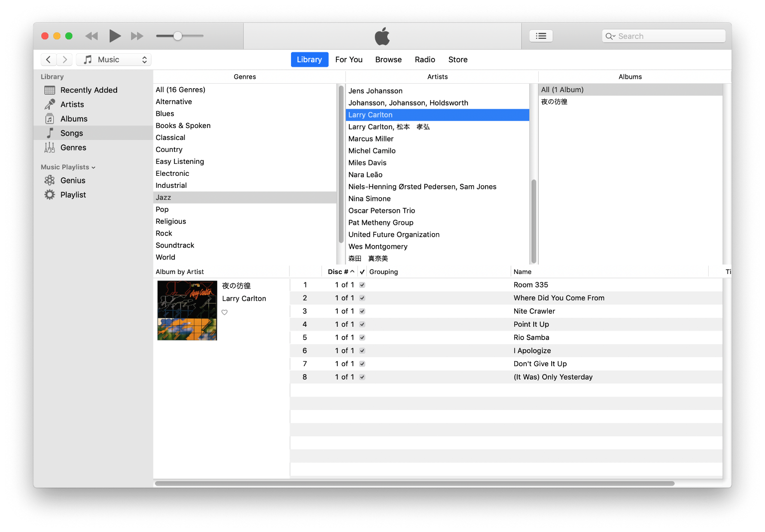Click the Genres guitars icon

click(50, 147)
